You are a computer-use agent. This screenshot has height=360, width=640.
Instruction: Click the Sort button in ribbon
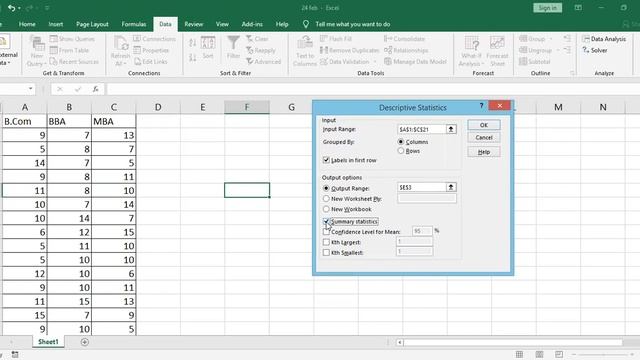[x=208, y=48]
